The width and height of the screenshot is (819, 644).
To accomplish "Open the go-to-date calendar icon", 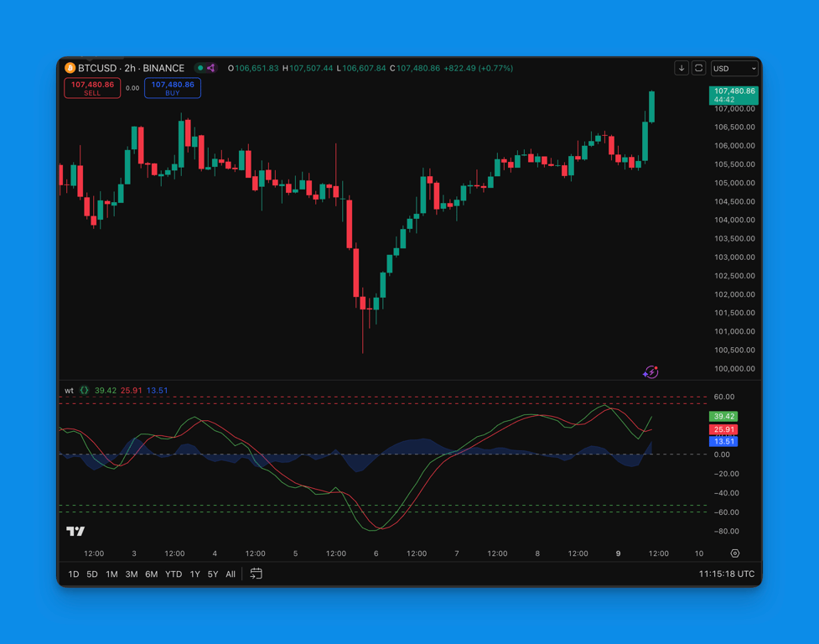I will coord(256,574).
